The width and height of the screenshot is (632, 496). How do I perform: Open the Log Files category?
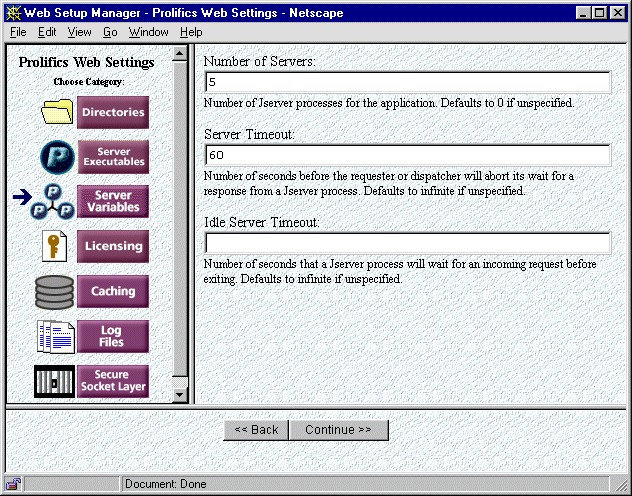[113, 336]
